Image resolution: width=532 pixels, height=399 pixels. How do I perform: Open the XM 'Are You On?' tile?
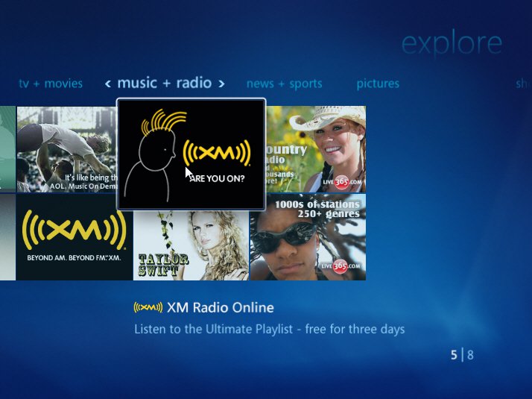(191, 154)
